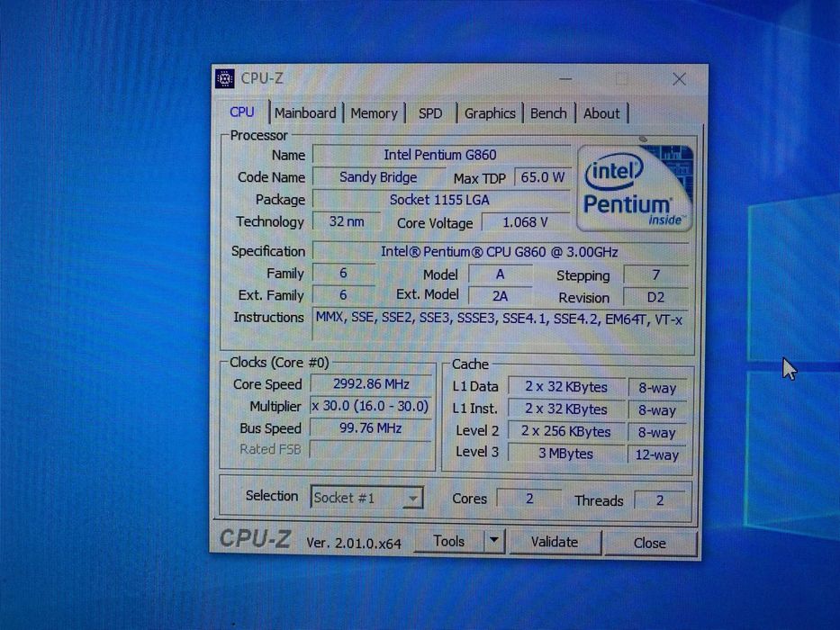840x630 pixels.
Task: Switch to the Mainboard tab
Action: tap(305, 113)
